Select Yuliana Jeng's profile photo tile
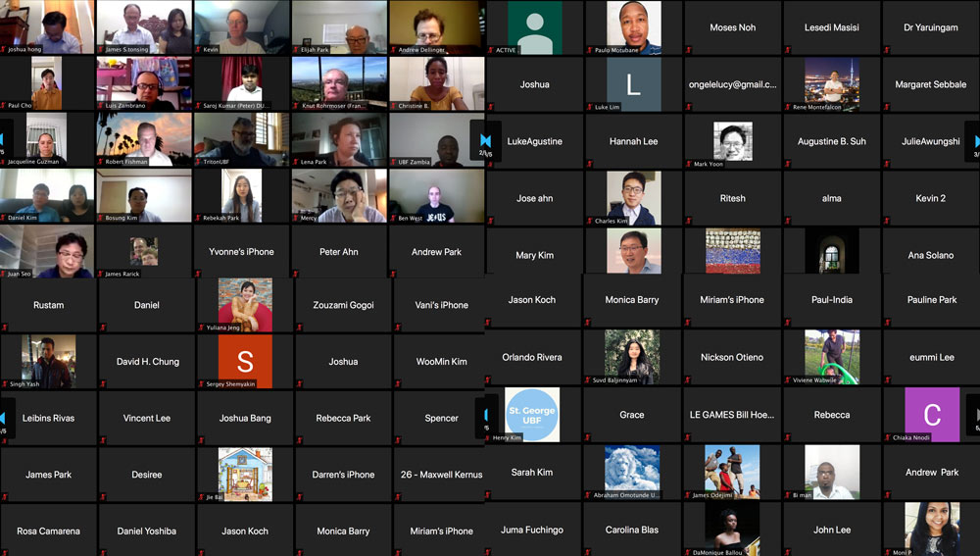 tap(245, 305)
